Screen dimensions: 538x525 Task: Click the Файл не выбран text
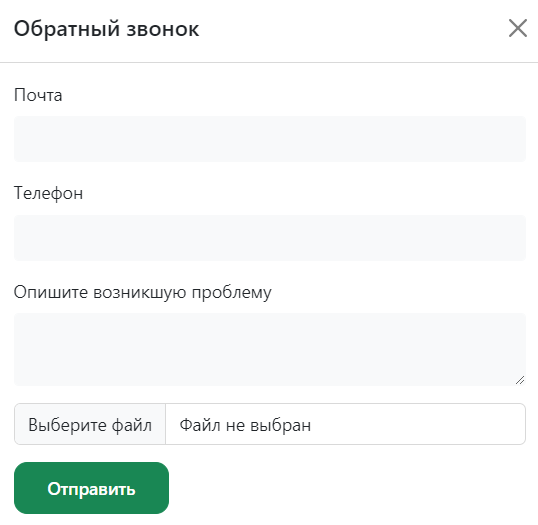coord(245,425)
